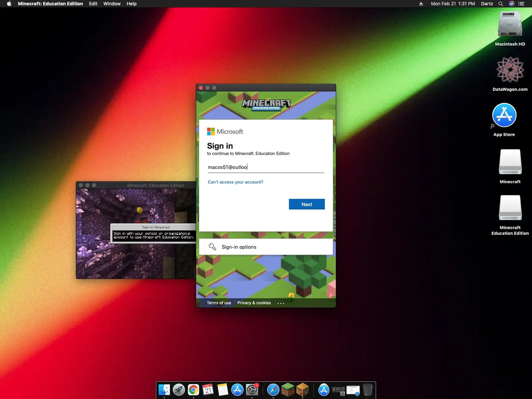Select the DataWagon.com desktop icon
The image size is (532, 399).
click(510, 69)
